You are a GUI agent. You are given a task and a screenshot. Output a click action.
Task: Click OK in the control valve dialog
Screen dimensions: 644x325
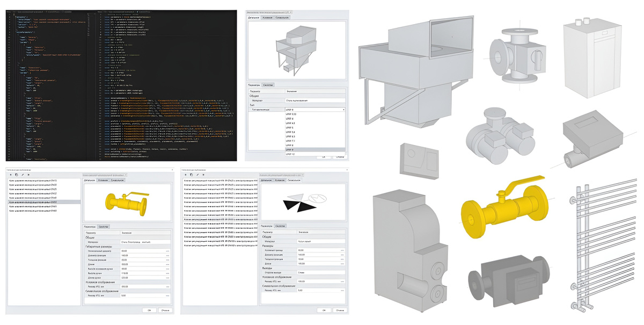(x=324, y=310)
